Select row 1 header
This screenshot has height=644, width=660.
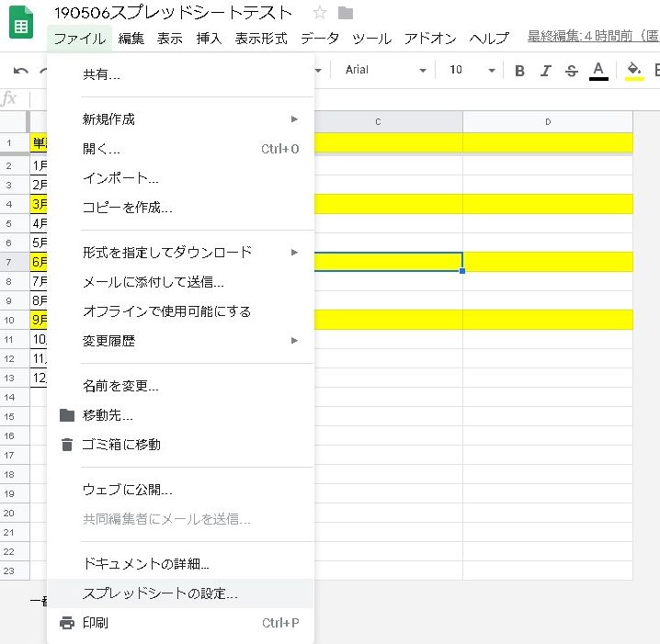[15, 142]
